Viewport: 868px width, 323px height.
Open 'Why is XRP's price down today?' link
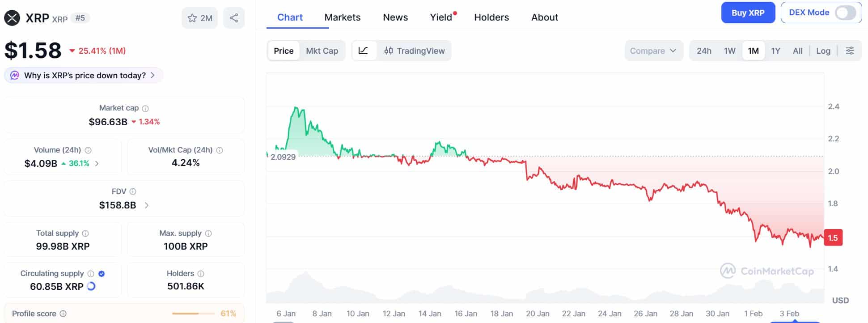83,75
